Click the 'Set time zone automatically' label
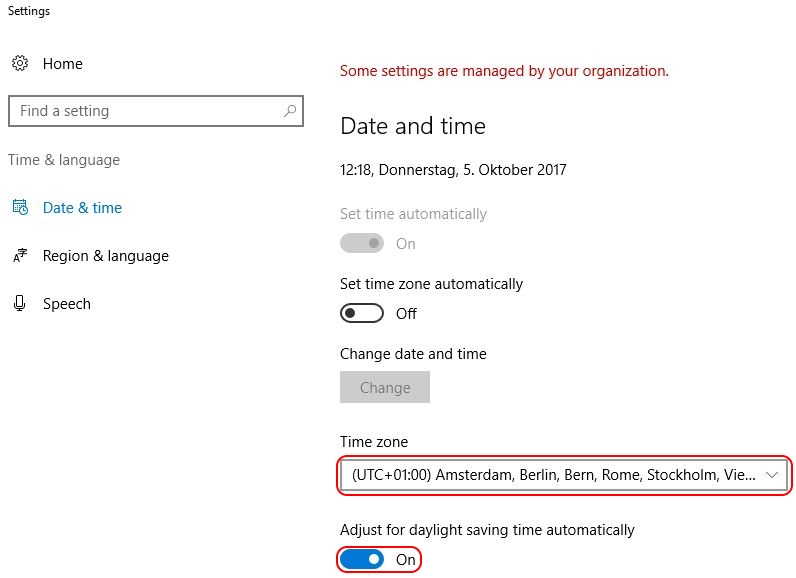This screenshot has width=796, height=578. (x=431, y=284)
